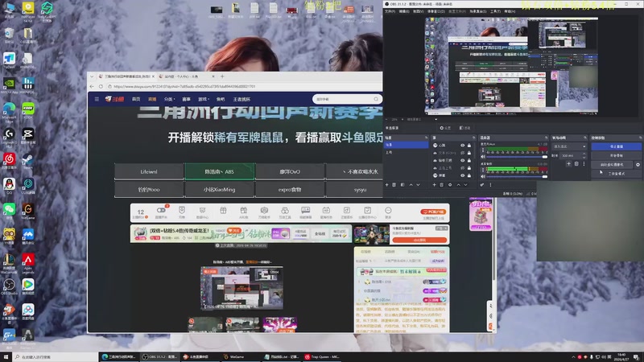Viewport: 644px width, 362px height.
Task: Add a new source with the plus icon
Action: click(434, 185)
